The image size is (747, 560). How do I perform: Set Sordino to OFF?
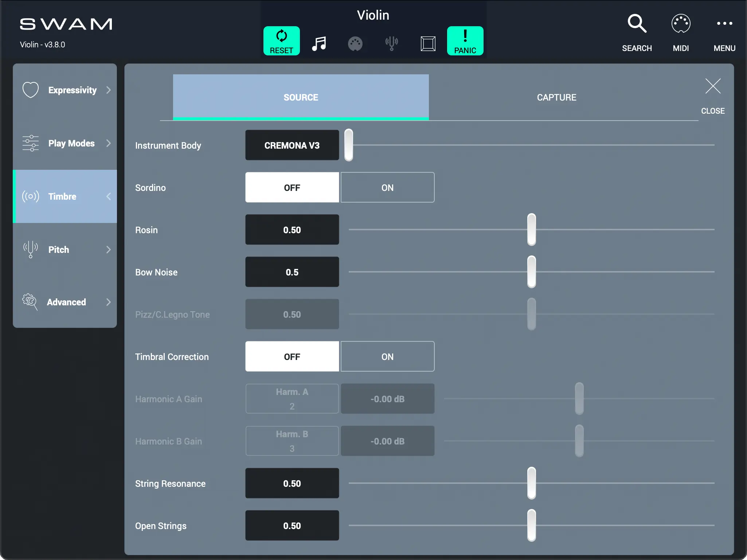292,188
